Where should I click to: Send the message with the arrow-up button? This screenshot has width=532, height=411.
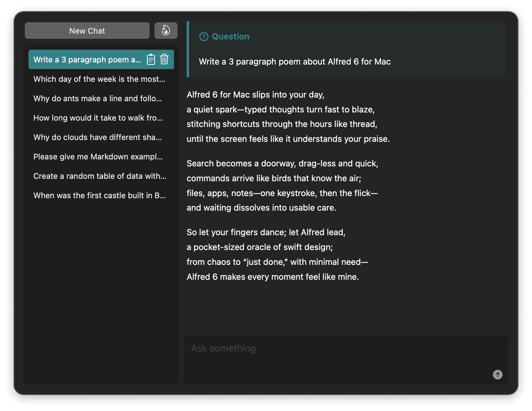[x=497, y=375]
